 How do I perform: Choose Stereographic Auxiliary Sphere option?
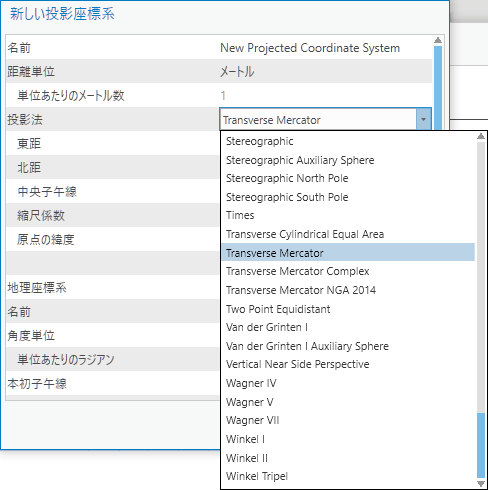click(348, 160)
